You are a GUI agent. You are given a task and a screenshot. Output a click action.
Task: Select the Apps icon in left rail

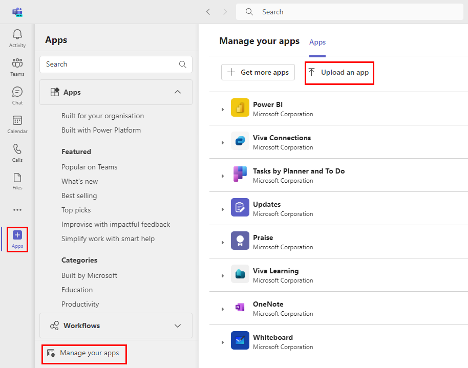(x=17, y=239)
